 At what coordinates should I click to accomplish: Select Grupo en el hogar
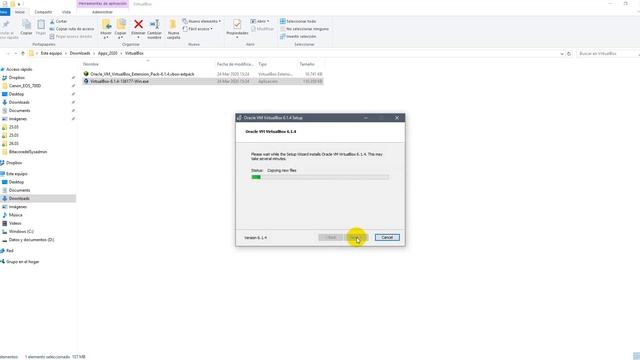pos(22,262)
